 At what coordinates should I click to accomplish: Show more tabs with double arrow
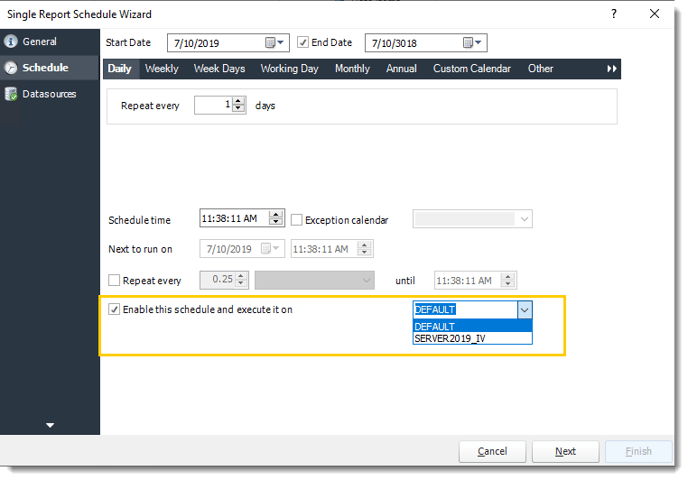click(611, 69)
